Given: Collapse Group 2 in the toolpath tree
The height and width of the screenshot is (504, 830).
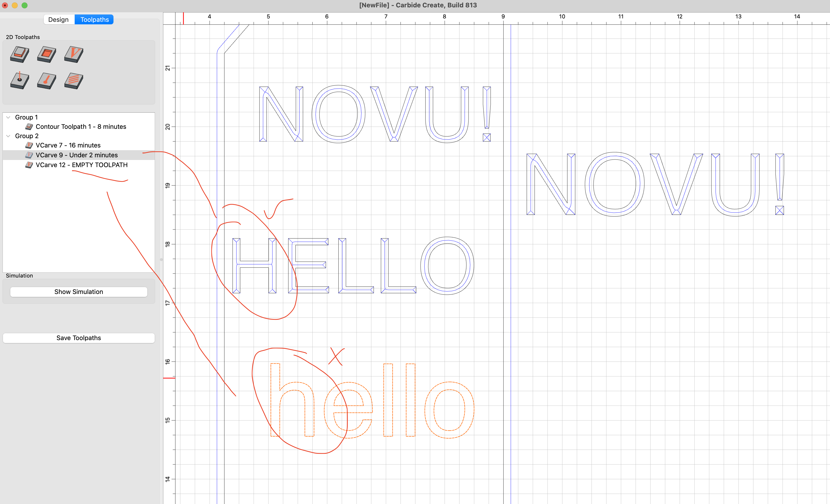Looking at the screenshot, I should [x=8, y=136].
